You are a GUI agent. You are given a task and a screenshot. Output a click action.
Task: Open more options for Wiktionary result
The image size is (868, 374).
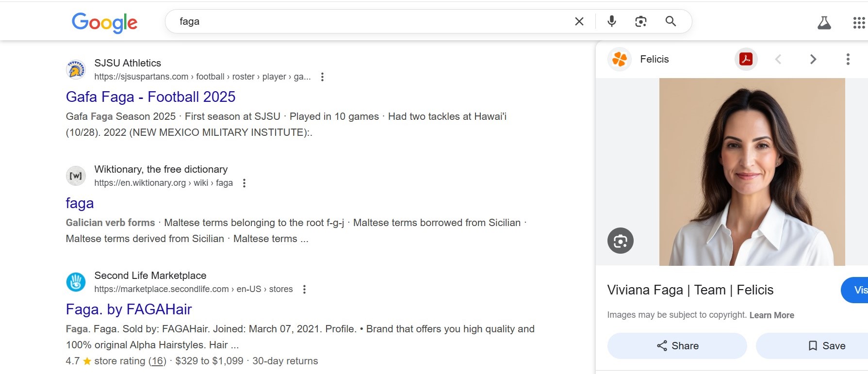pos(244,183)
